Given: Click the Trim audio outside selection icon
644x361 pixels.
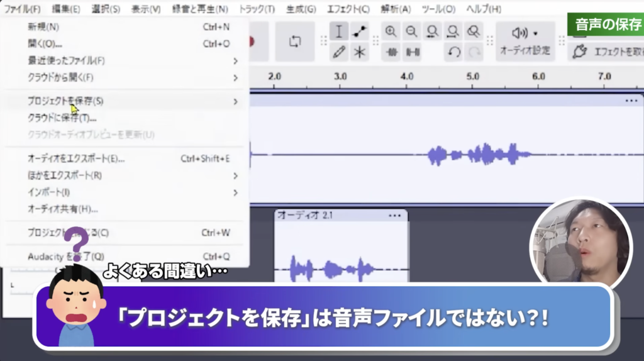Looking at the screenshot, I should pos(391,52).
